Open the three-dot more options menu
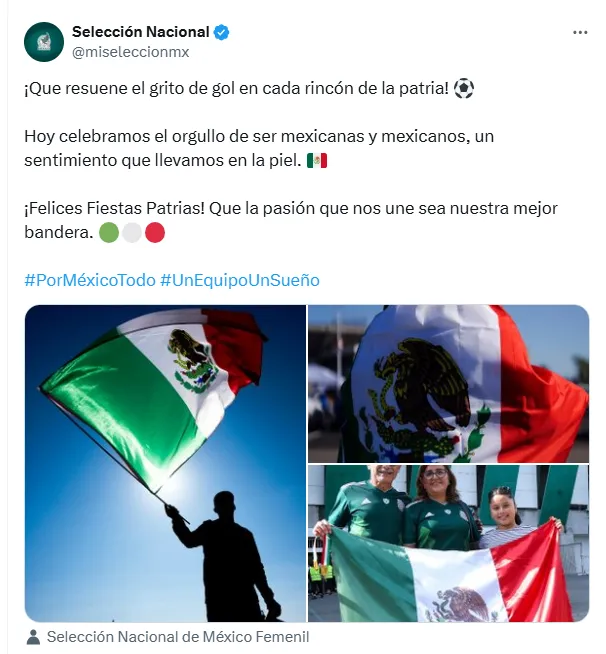 (x=580, y=33)
